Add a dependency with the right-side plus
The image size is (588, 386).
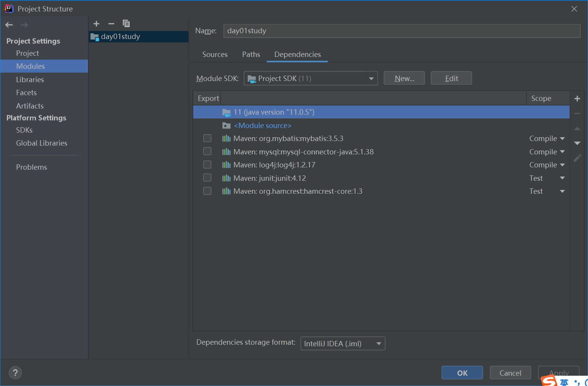577,99
